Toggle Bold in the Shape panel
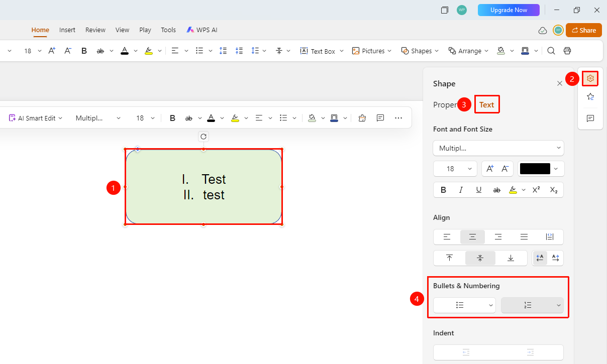 click(x=443, y=190)
